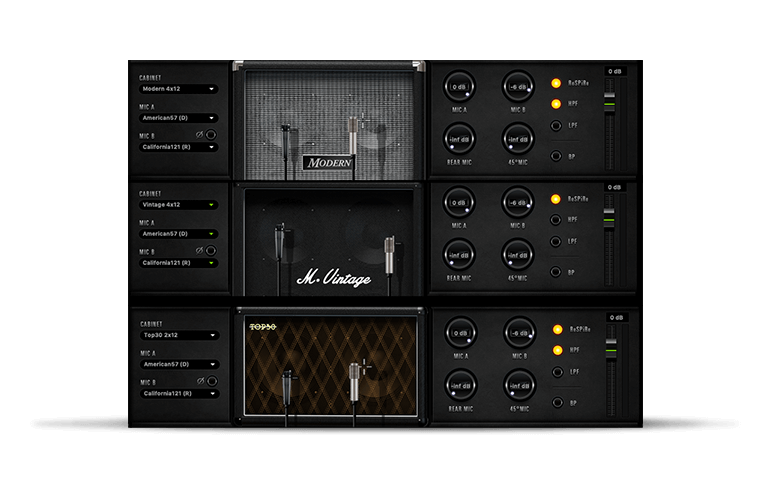This screenshot has height=497, width=766.
Task: Click the 0 dB output field in Vintage row
Action: point(615,187)
